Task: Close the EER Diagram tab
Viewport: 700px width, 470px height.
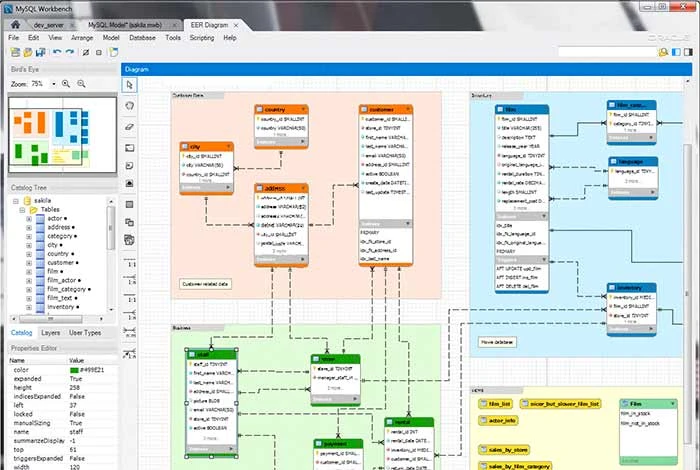Action: pyautogui.click(x=236, y=25)
